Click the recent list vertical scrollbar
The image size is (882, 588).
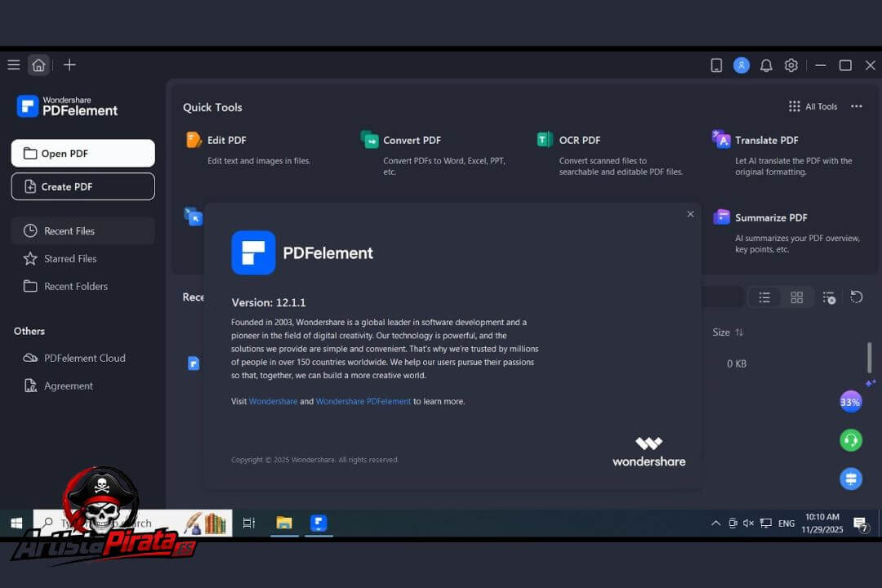[870, 358]
